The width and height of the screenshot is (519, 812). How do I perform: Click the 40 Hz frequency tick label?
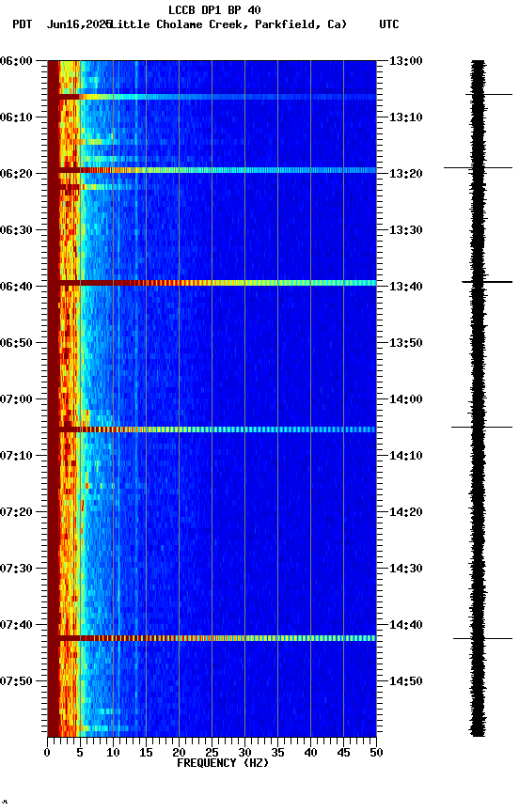point(310,753)
